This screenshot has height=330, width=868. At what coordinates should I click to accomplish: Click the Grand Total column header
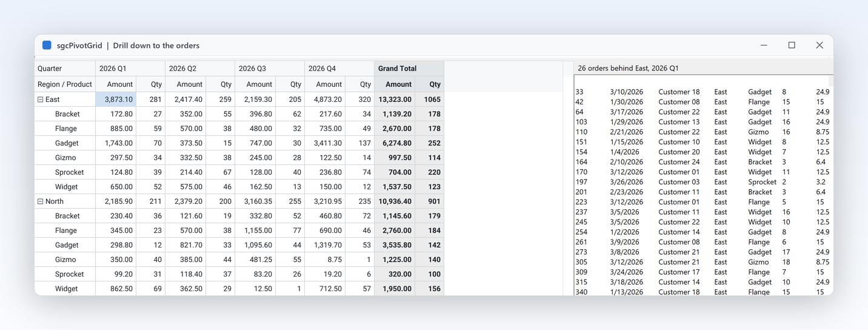409,69
